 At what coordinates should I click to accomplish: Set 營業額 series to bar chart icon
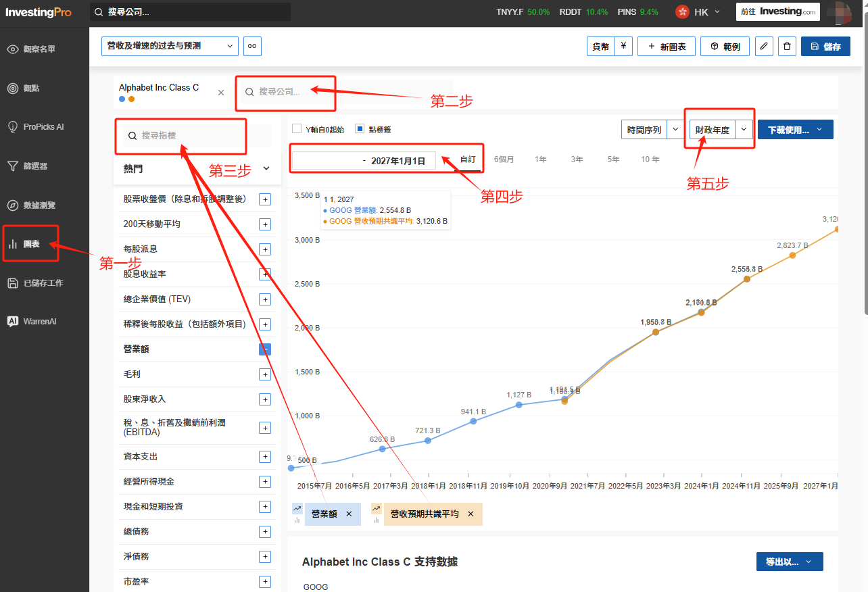pyautogui.click(x=297, y=520)
